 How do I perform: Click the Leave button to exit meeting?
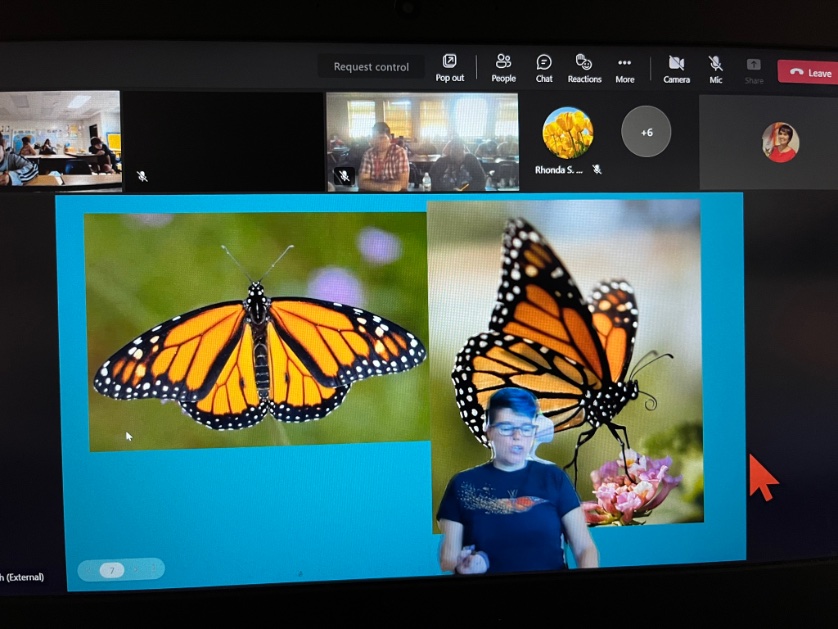[808, 72]
